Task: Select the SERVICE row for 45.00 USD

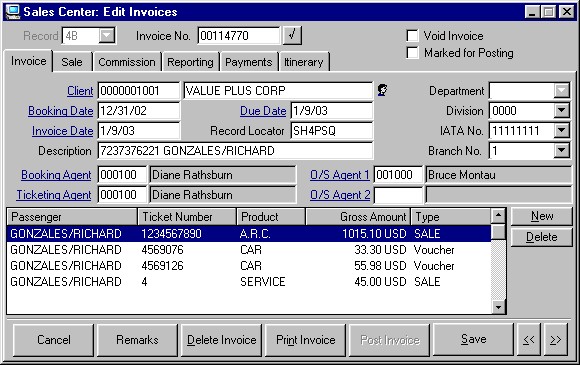Action: (x=249, y=281)
